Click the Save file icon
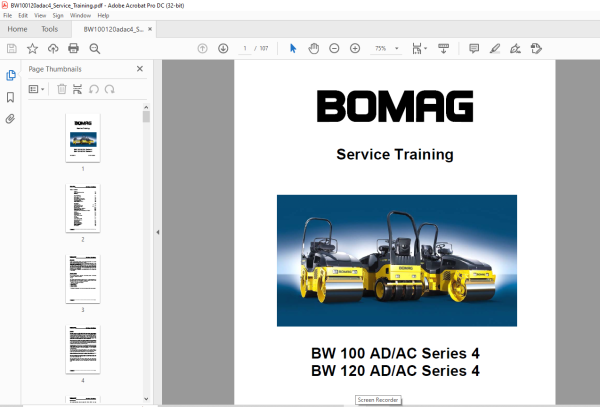This screenshot has width=600, height=407. point(12,49)
